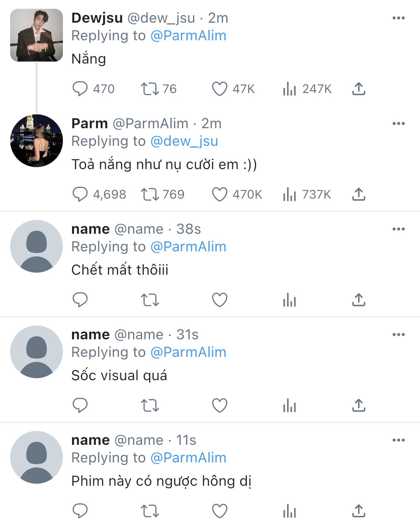Image resolution: width=420 pixels, height=526 pixels.
Task: Open more options menu on Parm's tweet
Action: click(x=398, y=124)
